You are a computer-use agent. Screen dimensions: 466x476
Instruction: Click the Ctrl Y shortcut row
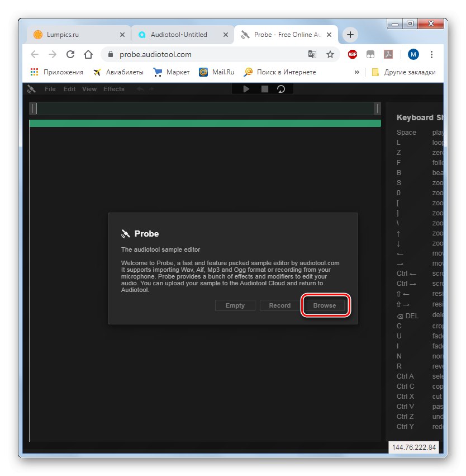click(420, 427)
